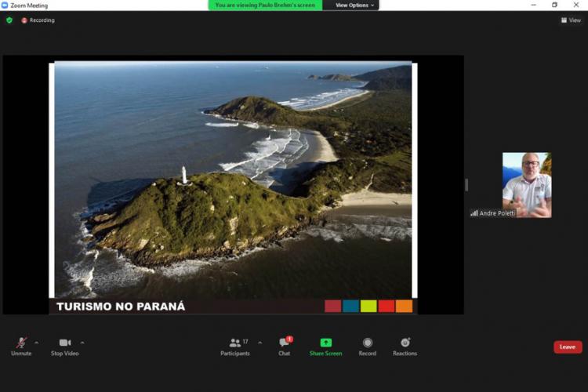Click the lime green square on slide
588x392 pixels.
(x=368, y=307)
